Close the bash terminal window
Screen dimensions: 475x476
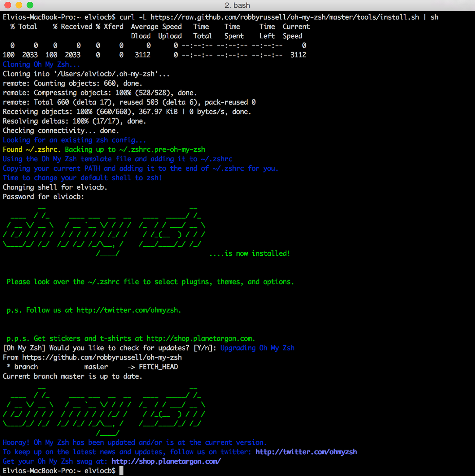point(7,5)
